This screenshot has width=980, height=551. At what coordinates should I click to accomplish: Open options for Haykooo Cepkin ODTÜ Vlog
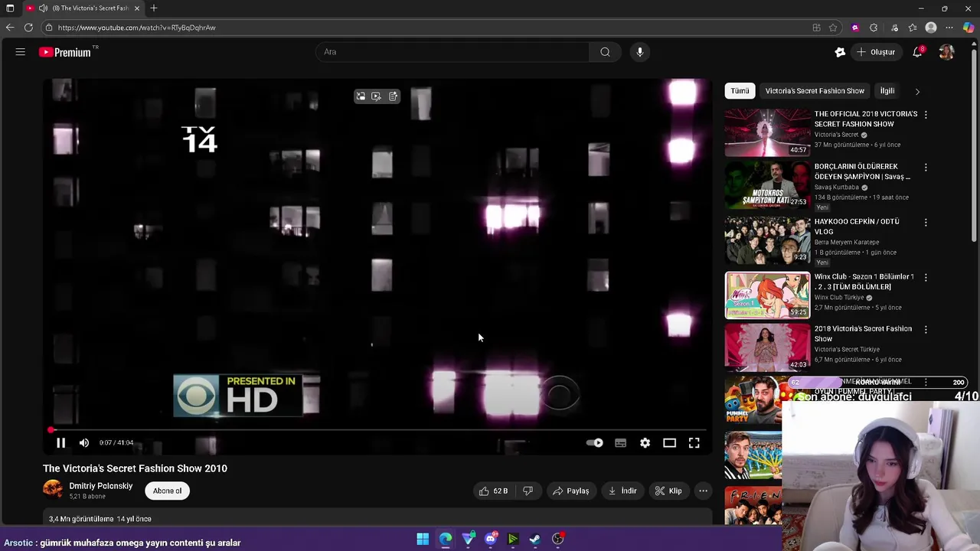[926, 222]
